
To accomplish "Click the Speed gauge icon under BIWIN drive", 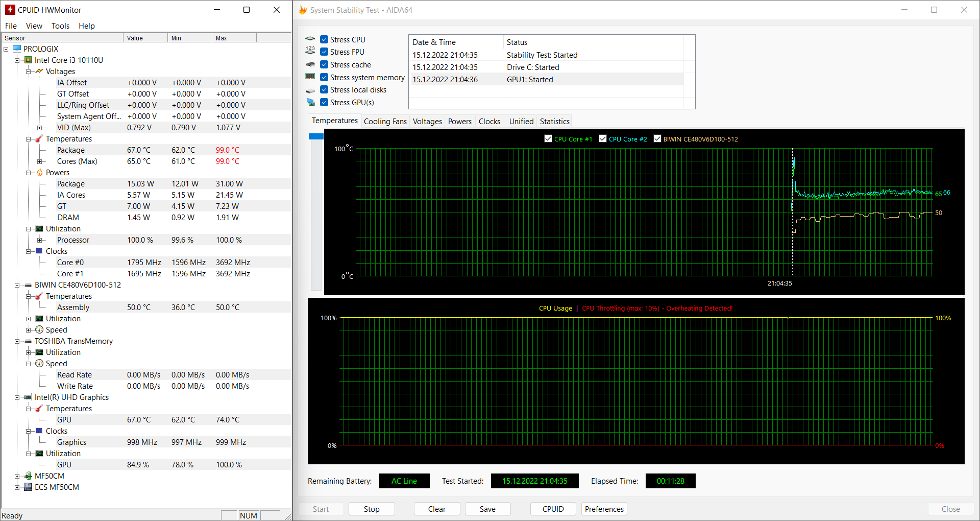I will 39,329.
